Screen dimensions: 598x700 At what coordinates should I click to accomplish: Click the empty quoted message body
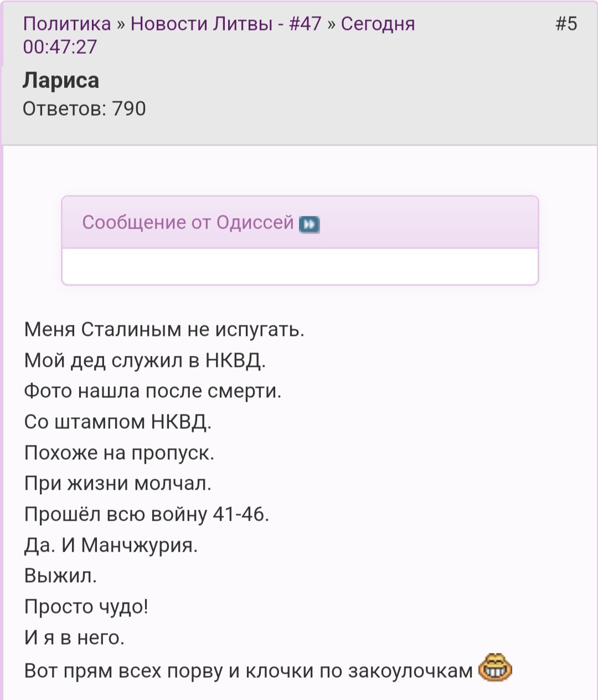(x=300, y=266)
